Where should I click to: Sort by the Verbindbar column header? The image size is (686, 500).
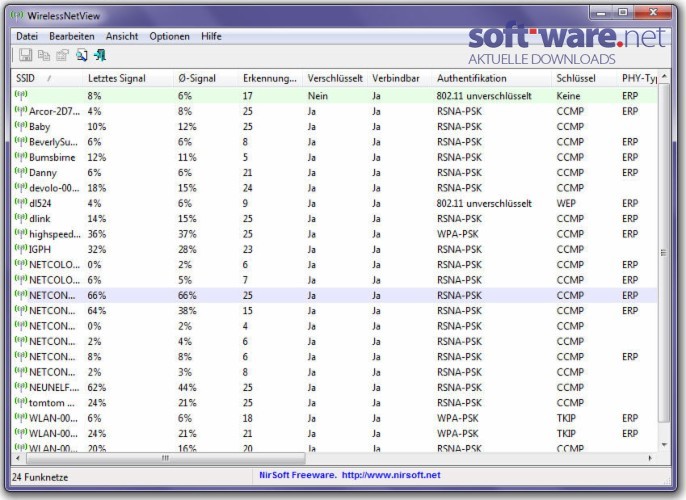(400, 78)
